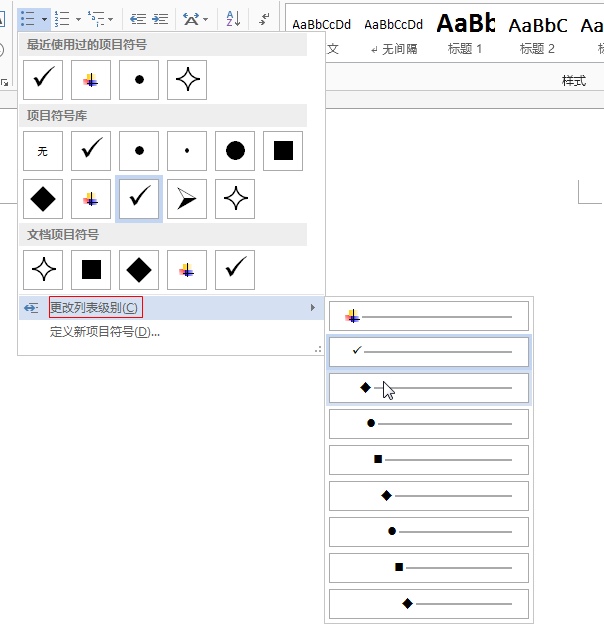Screen dimensions: 604x643
Task: Select list level 6 with diamond bullet
Action: [429, 496]
